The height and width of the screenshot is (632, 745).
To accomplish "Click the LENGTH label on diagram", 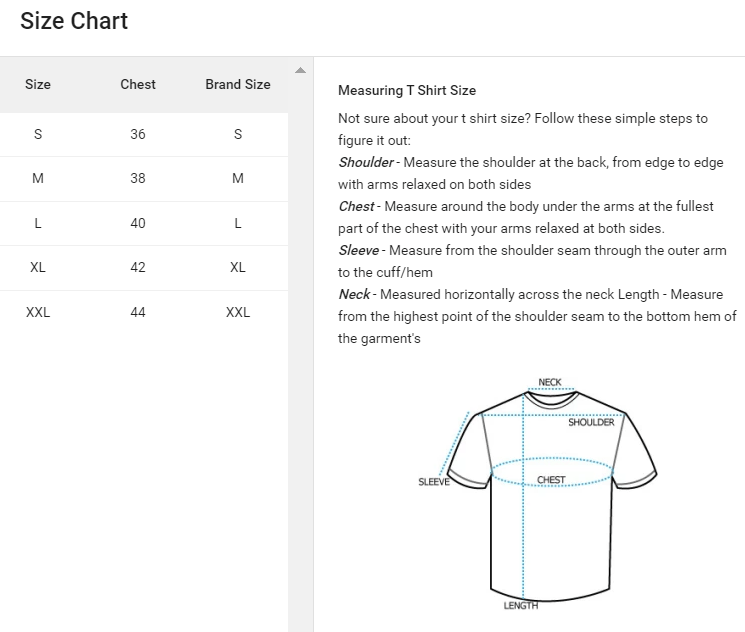I will [520, 606].
